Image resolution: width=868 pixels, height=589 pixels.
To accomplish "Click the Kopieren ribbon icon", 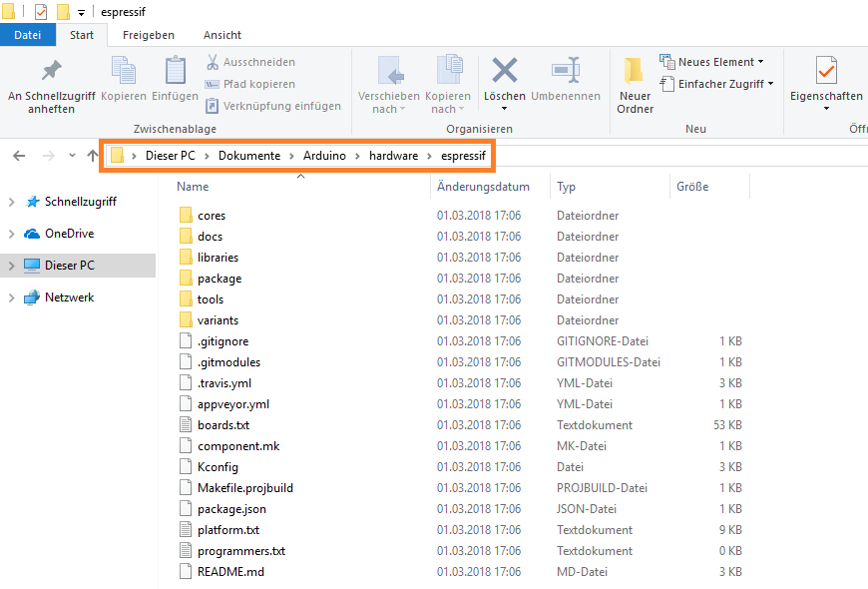I will click(124, 70).
